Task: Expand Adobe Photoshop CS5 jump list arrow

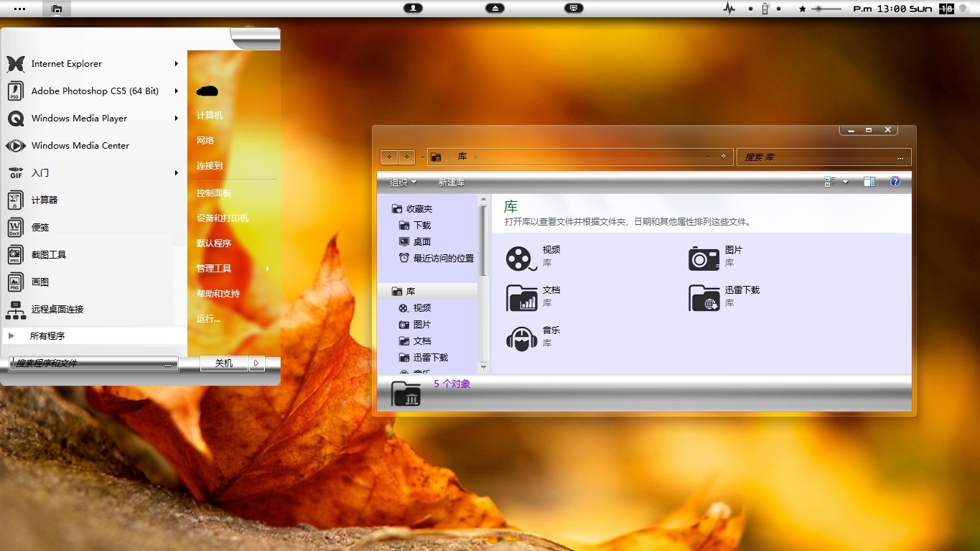Action: (x=176, y=91)
